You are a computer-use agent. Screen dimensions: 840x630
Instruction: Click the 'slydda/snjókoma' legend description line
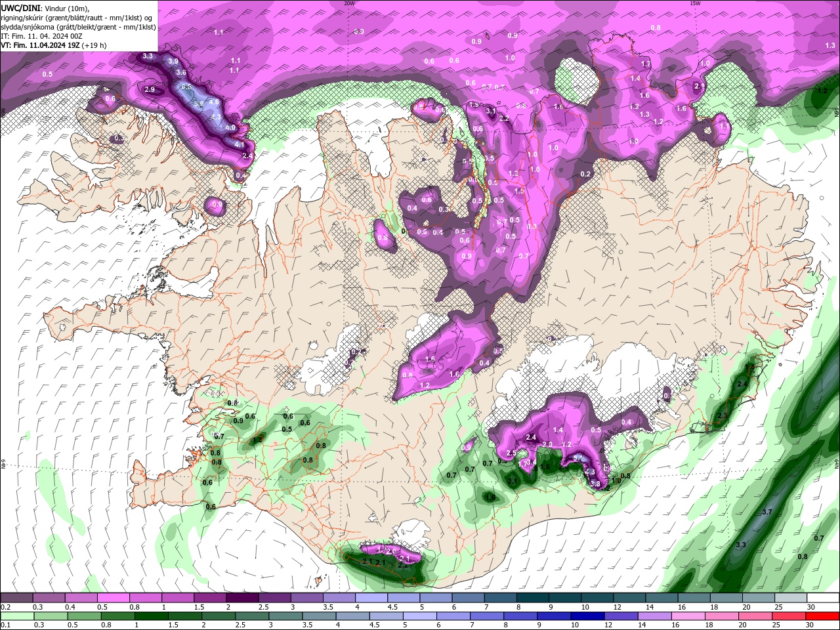(x=79, y=27)
